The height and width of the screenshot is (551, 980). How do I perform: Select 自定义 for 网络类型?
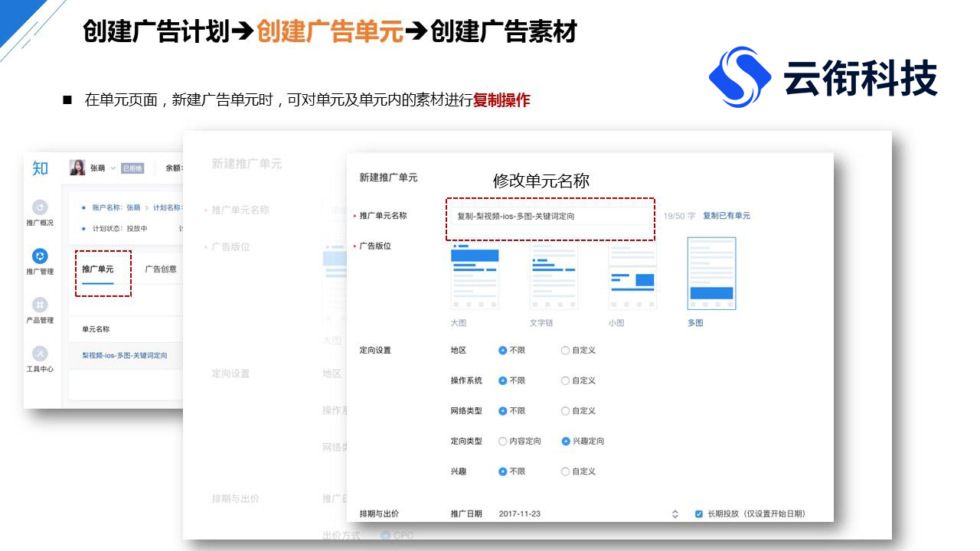pos(565,411)
